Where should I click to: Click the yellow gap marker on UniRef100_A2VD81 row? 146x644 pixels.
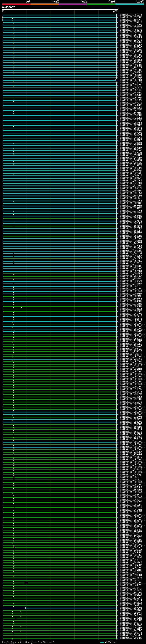(21, 307)
